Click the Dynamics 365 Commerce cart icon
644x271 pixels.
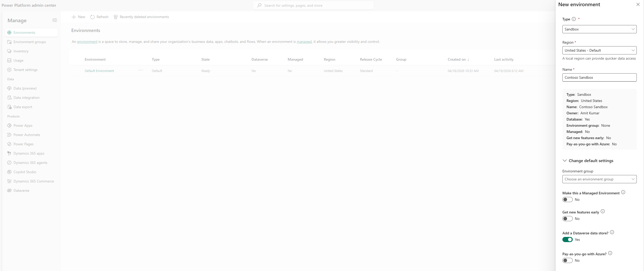tap(9, 181)
